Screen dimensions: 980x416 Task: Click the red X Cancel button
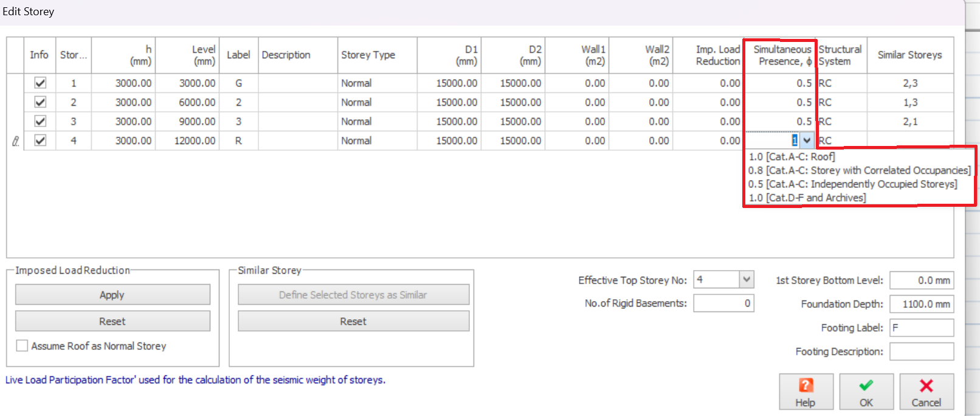[926, 392]
